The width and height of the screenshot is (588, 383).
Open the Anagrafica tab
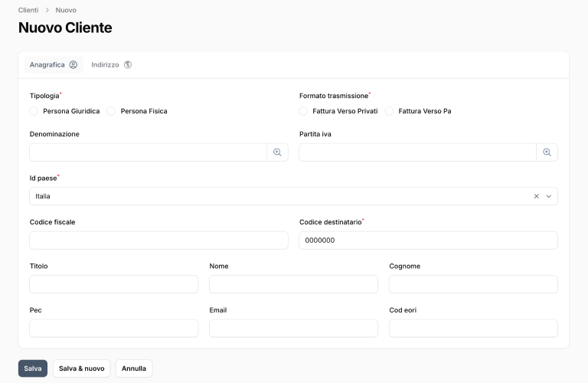pos(53,65)
